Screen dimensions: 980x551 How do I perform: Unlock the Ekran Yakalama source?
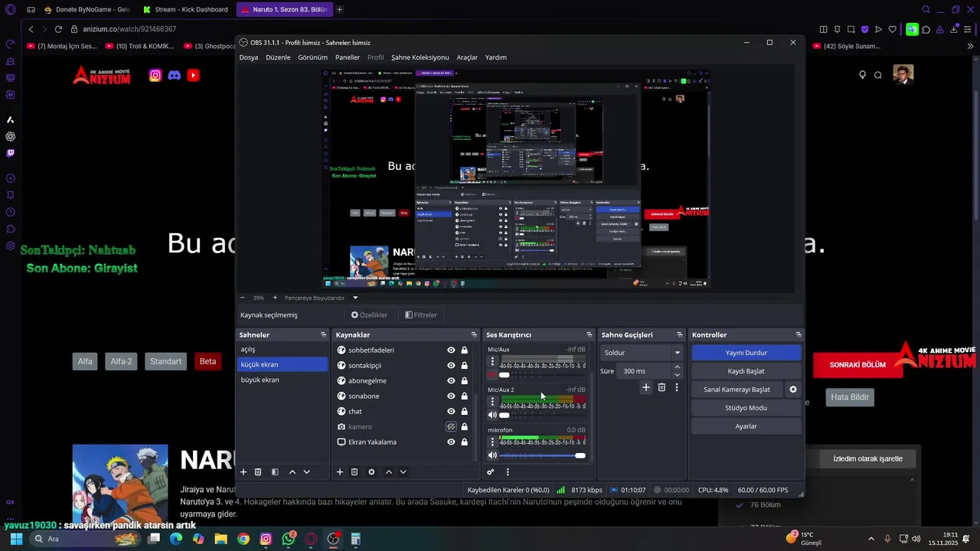[x=464, y=442]
